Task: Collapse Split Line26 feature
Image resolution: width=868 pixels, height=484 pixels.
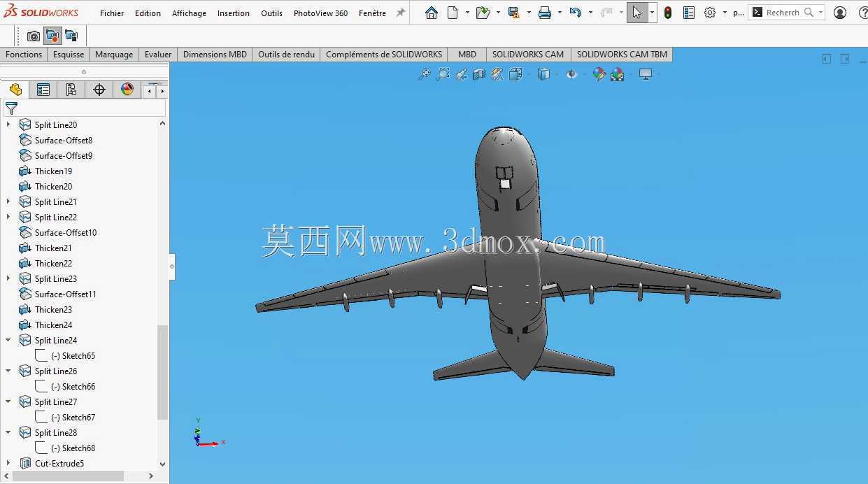Action: 8,371
